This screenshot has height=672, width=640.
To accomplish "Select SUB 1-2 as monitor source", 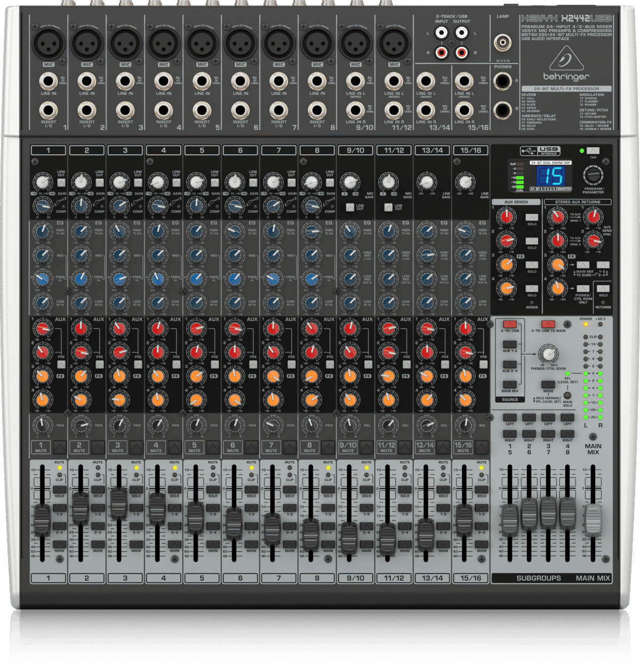I will (x=510, y=345).
